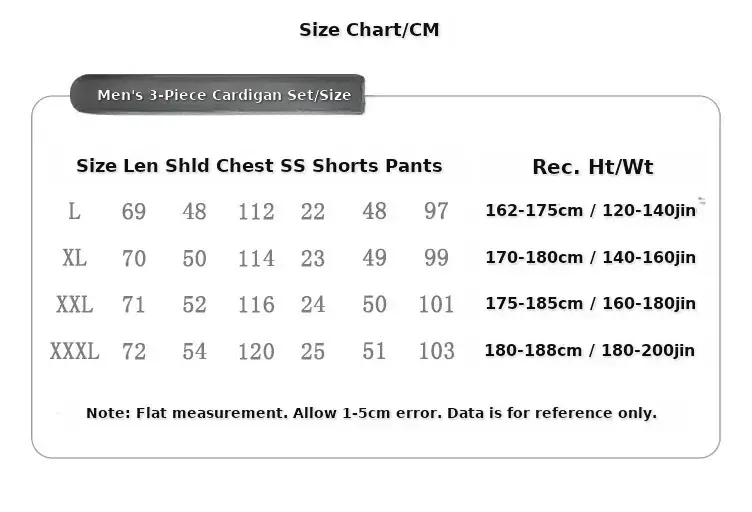Select the XL size row label

click(74, 257)
